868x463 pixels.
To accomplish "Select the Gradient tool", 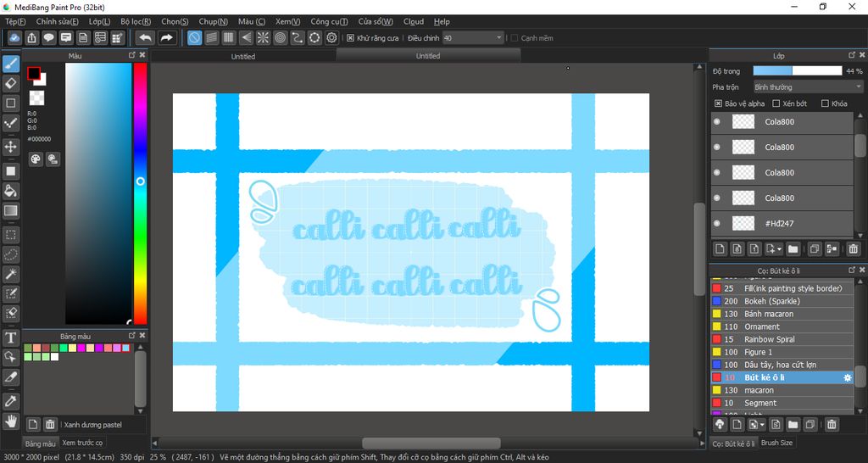I will [10, 210].
